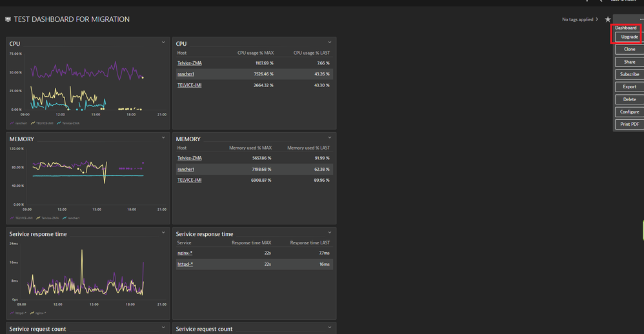Open the nginx-* service link
The width and height of the screenshot is (644, 334).
tap(185, 253)
